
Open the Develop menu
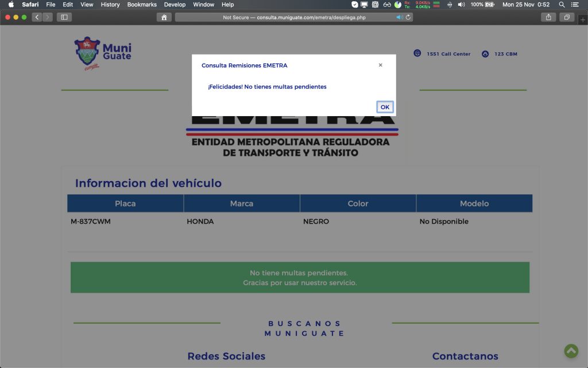click(x=175, y=5)
